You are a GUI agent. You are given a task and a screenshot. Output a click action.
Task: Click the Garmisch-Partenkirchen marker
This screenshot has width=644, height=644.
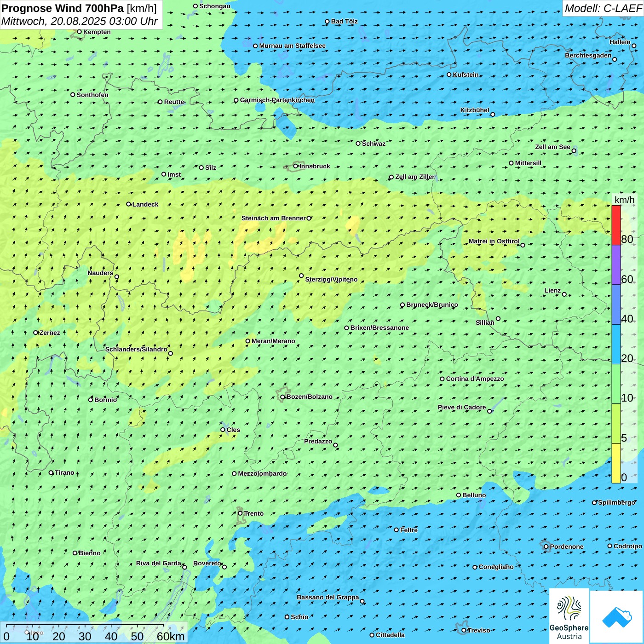(236, 100)
